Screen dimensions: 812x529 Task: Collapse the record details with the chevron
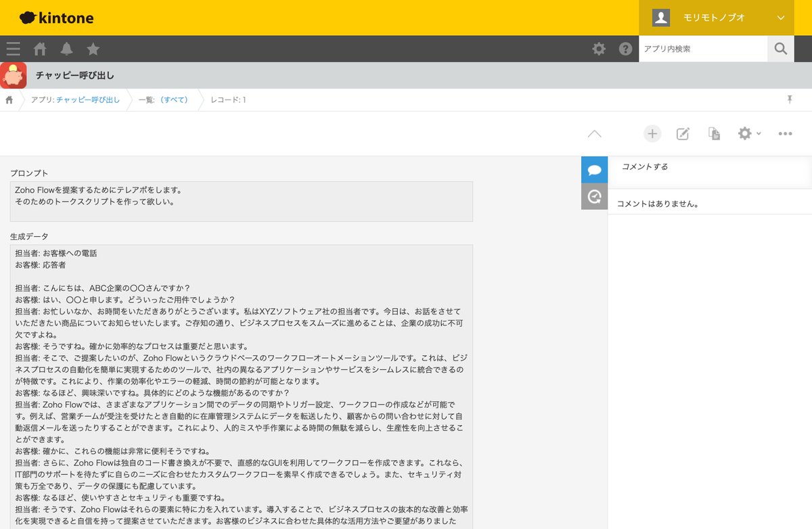[x=594, y=133]
